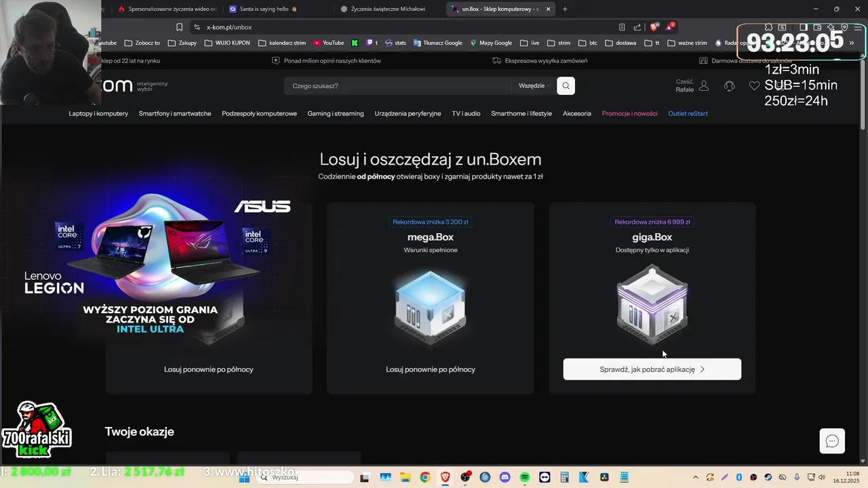Open account profile icon next to Rafale
This screenshot has height=488, width=868.
(x=704, y=86)
